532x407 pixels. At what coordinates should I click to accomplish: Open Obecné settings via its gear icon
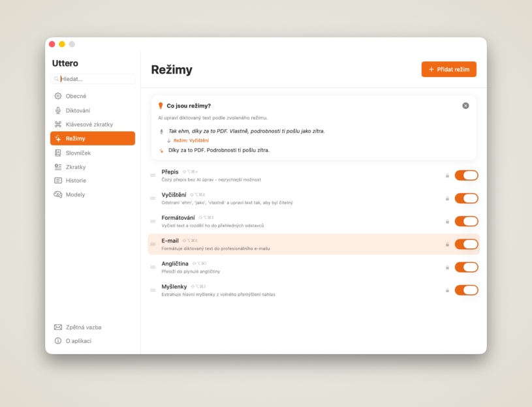tap(58, 96)
